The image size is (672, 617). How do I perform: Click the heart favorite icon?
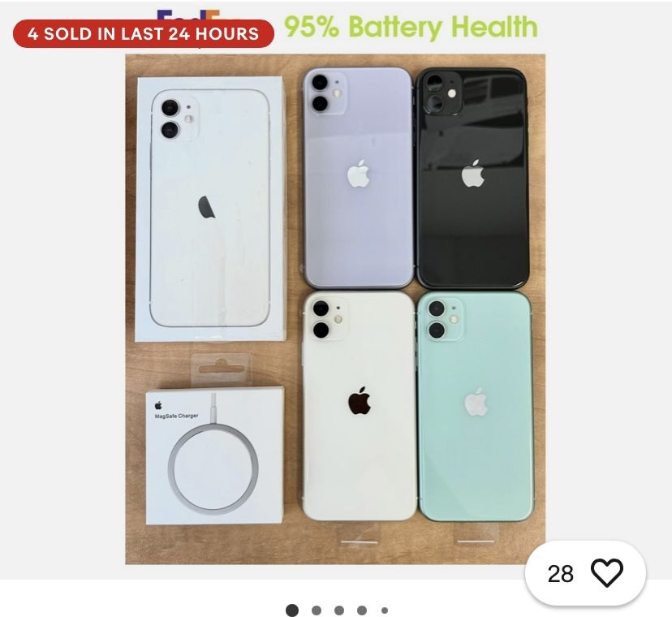point(607,573)
